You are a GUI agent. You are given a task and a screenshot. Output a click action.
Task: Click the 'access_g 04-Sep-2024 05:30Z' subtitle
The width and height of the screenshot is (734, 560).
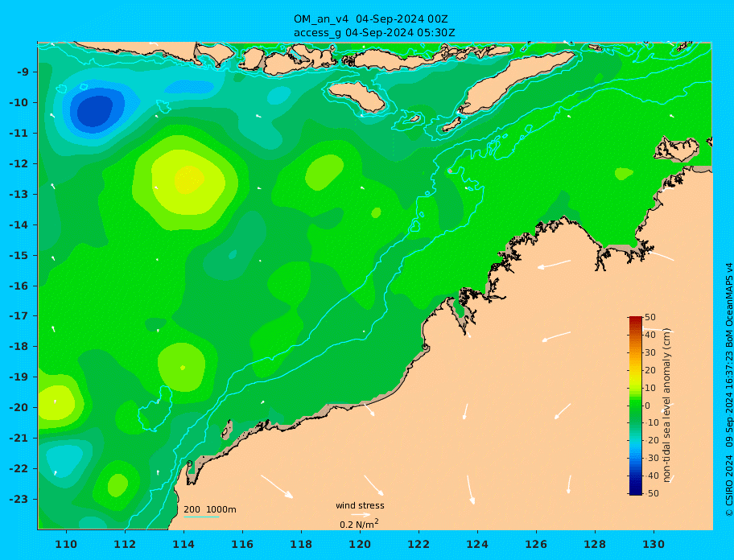pyautogui.click(x=374, y=33)
